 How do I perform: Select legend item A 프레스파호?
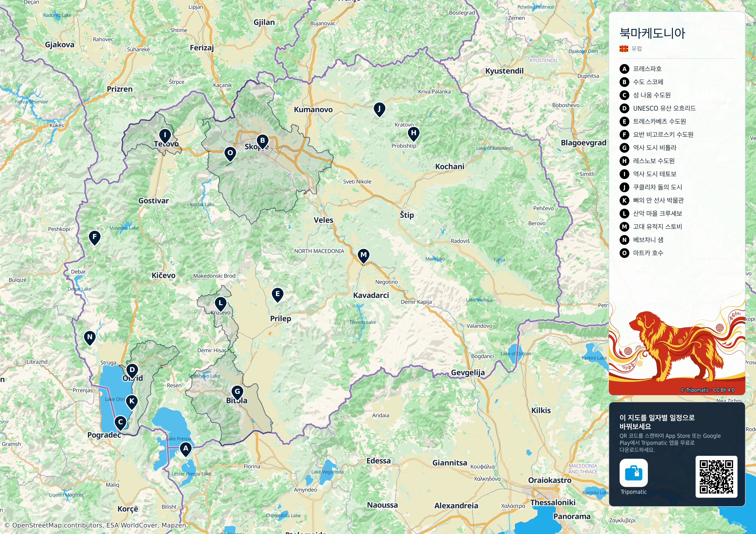click(640, 69)
